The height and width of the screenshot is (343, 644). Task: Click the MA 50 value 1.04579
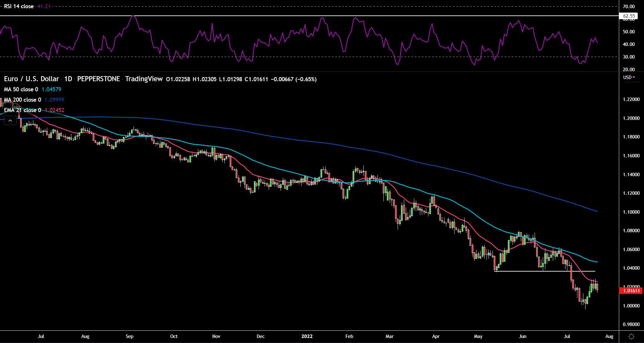(51, 89)
